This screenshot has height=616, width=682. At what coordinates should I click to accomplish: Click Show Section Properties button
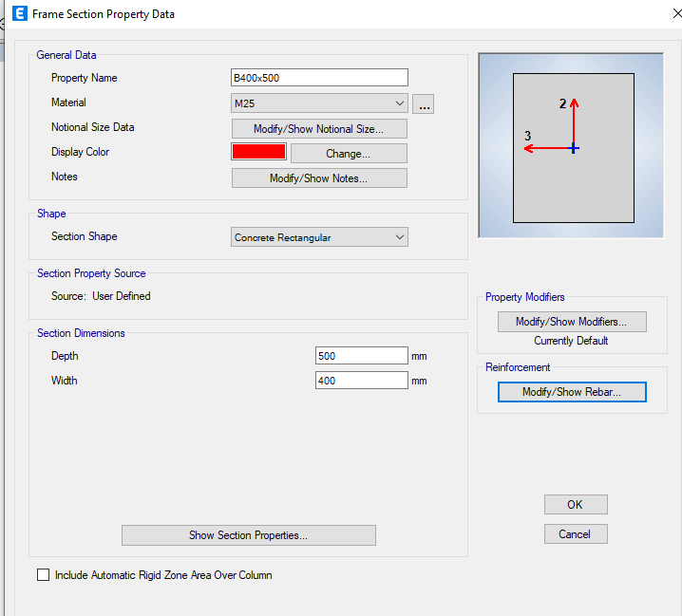(249, 535)
